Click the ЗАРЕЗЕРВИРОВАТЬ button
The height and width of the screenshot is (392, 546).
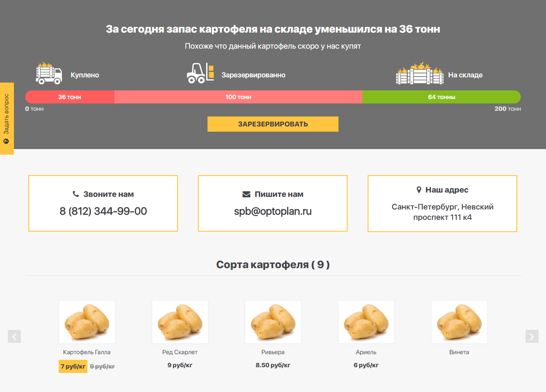(273, 124)
